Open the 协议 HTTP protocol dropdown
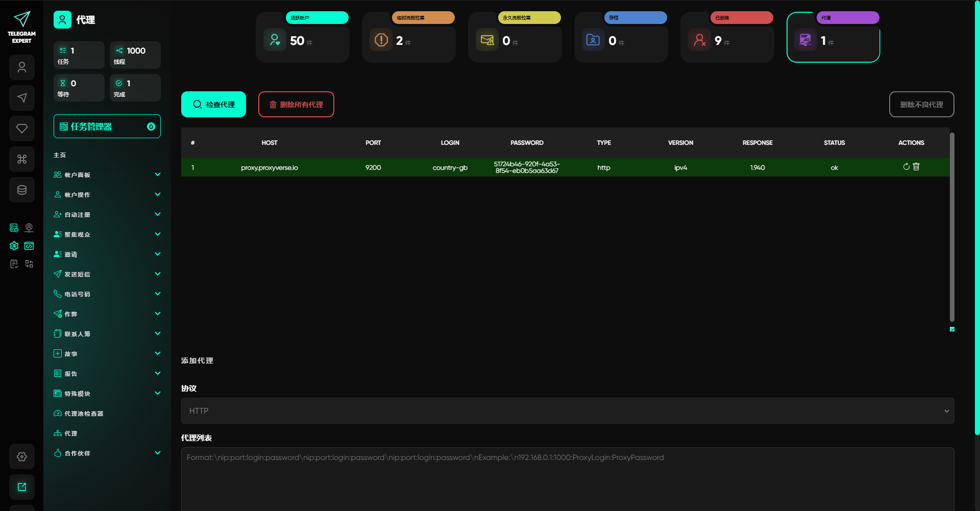This screenshot has height=511, width=980. pyautogui.click(x=567, y=411)
